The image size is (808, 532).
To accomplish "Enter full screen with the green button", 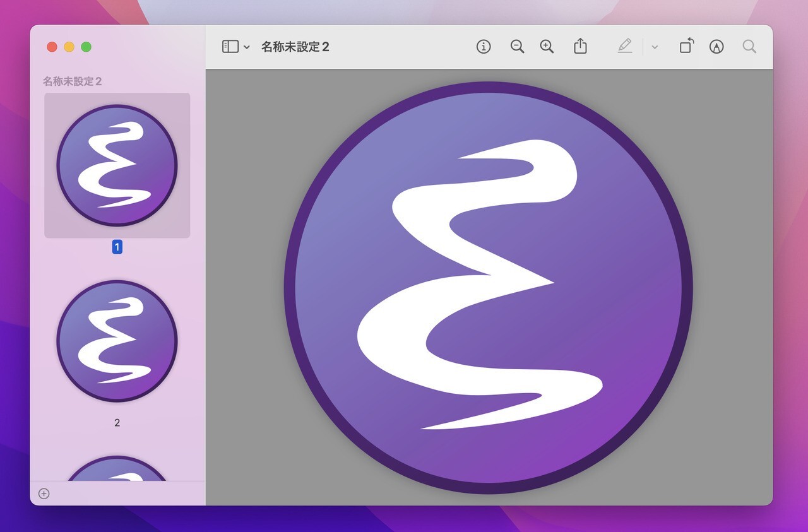I will pos(87,47).
